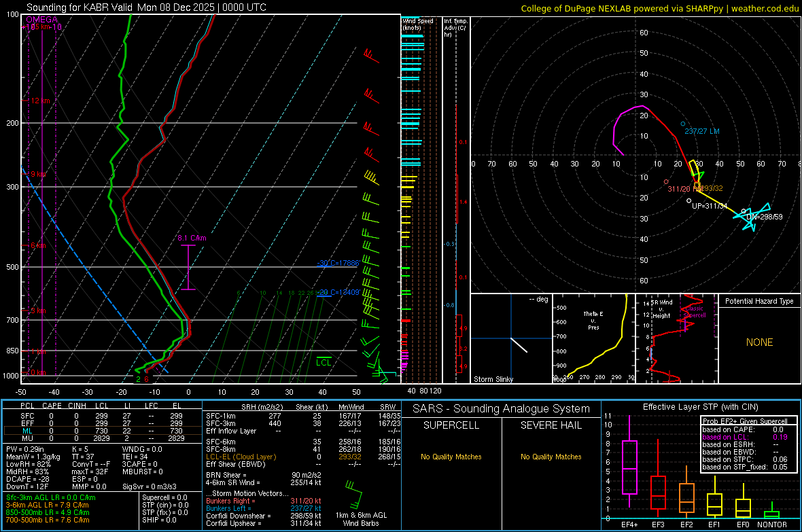Click the 'Wind Speed (knots)' header

417,24
